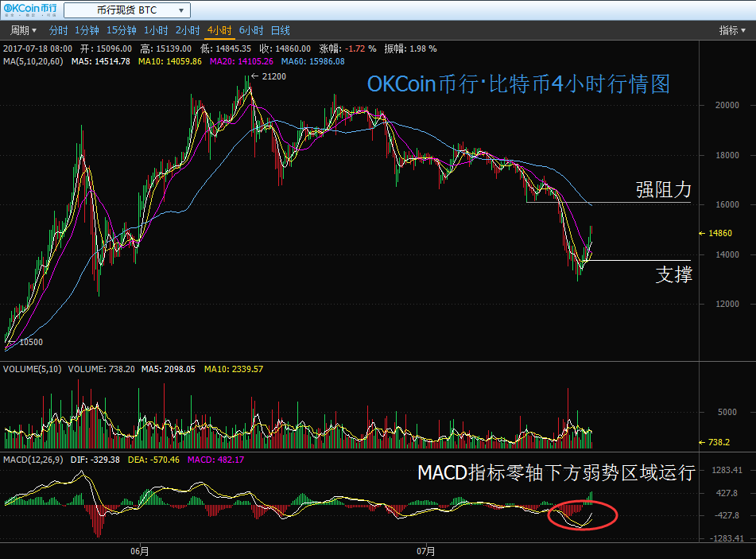Expand the 周期 period menu
The width and height of the screenshot is (756, 559).
[23, 30]
